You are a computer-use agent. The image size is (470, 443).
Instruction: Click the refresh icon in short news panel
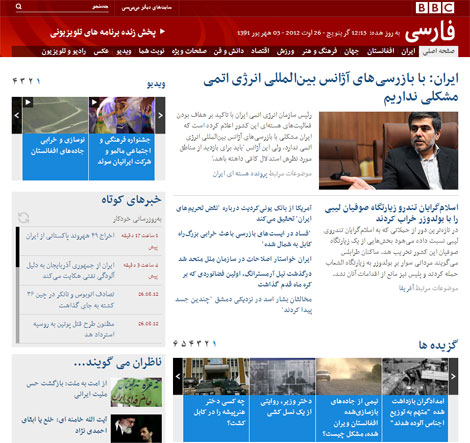24,218
